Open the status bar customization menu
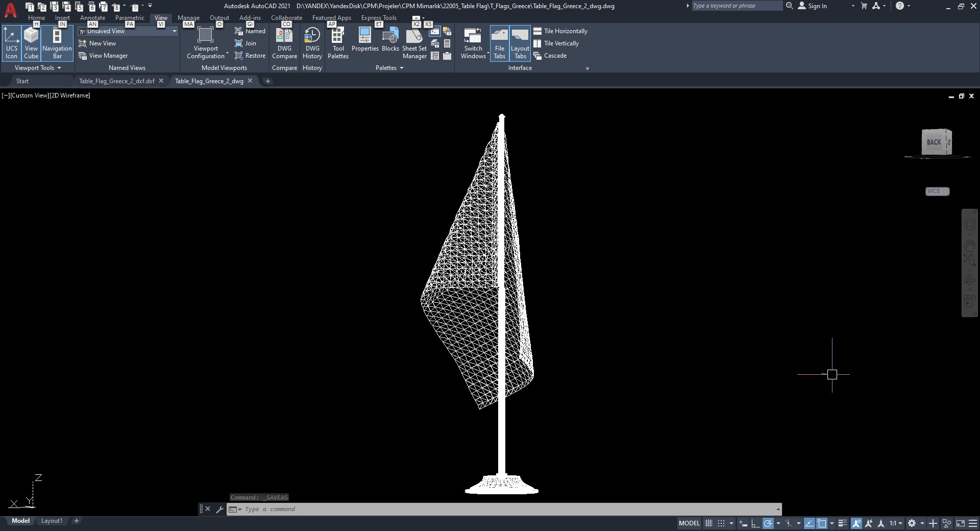This screenshot has width=980, height=531. 973,523
